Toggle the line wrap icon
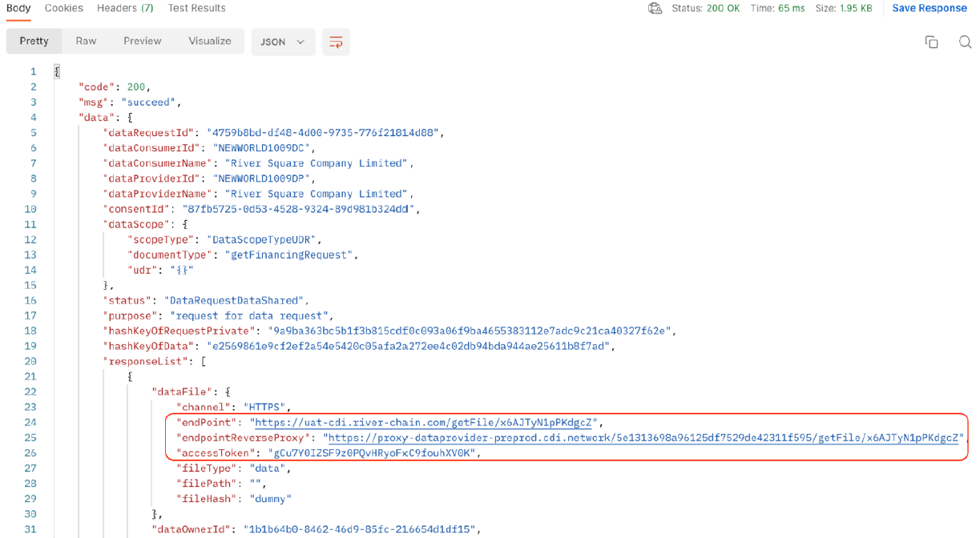 tap(336, 42)
